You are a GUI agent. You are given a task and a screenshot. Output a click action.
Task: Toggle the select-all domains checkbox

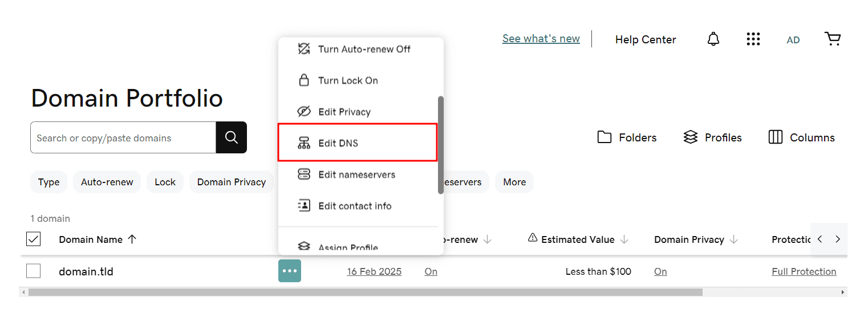(34, 239)
